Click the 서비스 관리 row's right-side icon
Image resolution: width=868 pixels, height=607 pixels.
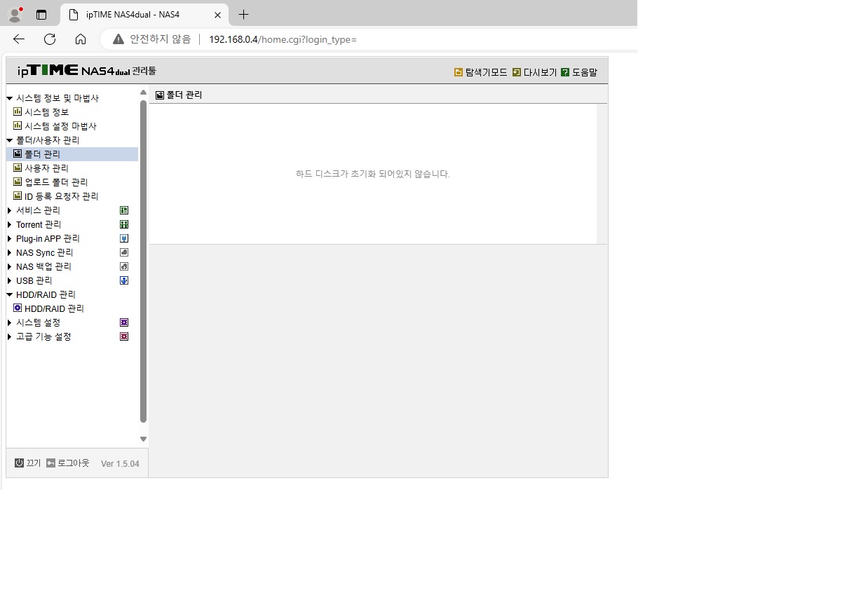124,210
